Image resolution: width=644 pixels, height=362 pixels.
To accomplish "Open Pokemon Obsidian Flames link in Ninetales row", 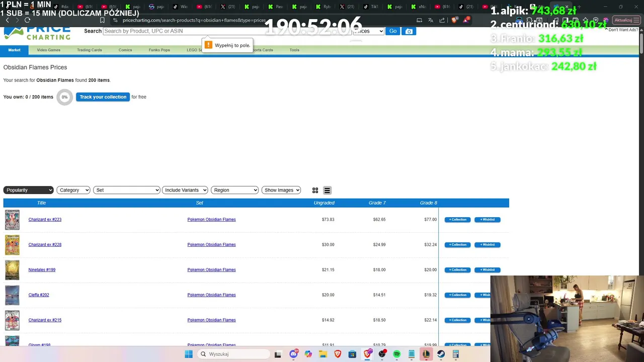I will (x=211, y=270).
